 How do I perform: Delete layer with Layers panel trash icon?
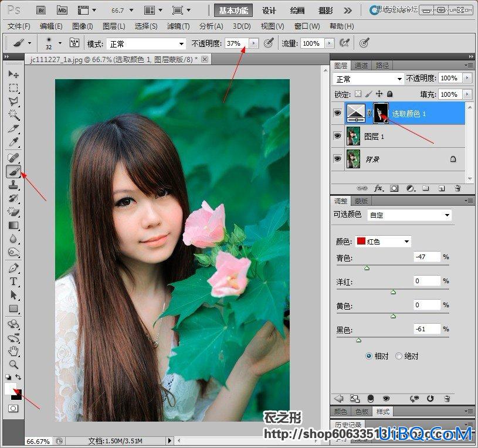(457, 188)
